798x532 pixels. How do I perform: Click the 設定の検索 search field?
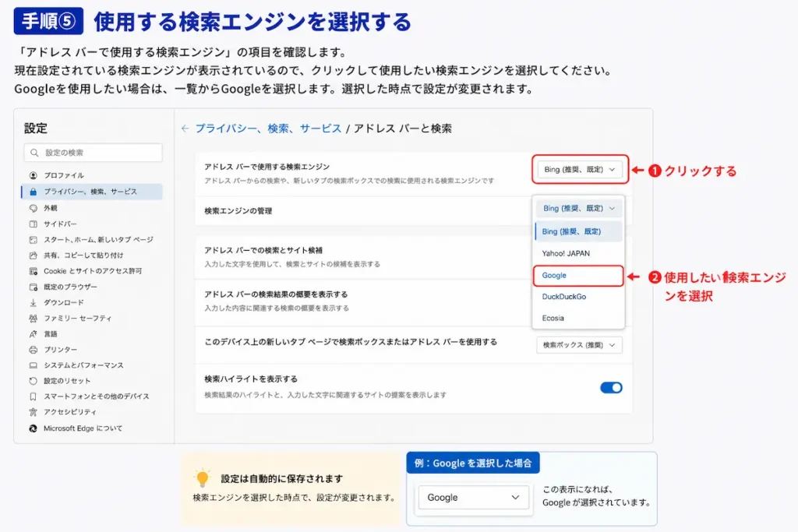(x=94, y=153)
